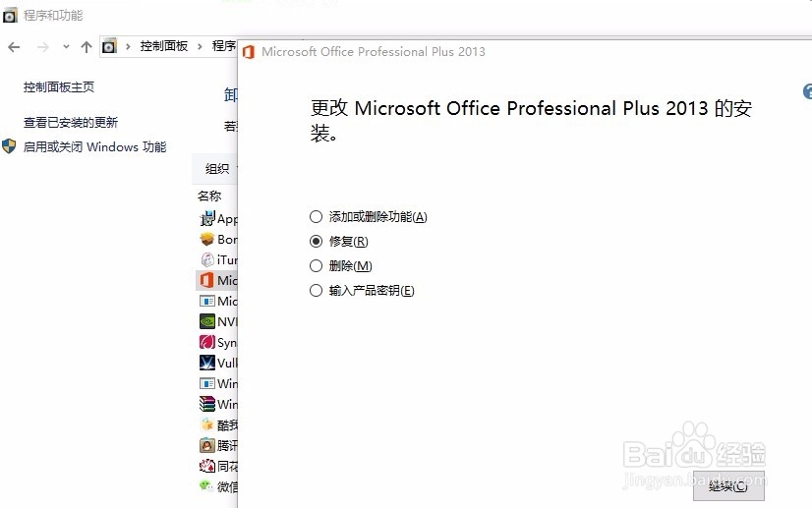Image resolution: width=812 pixels, height=508 pixels.
Task: Select the Vulkan icon entry
Action: click(207, 363)
